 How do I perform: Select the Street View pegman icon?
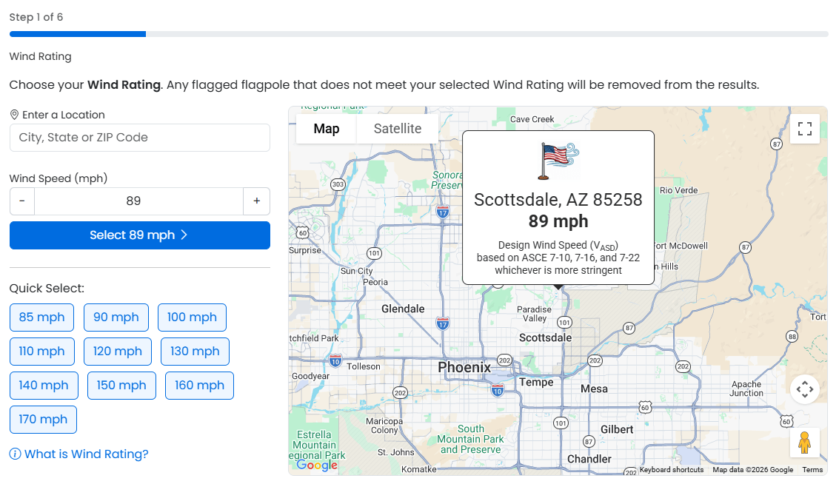coord(804,443)
